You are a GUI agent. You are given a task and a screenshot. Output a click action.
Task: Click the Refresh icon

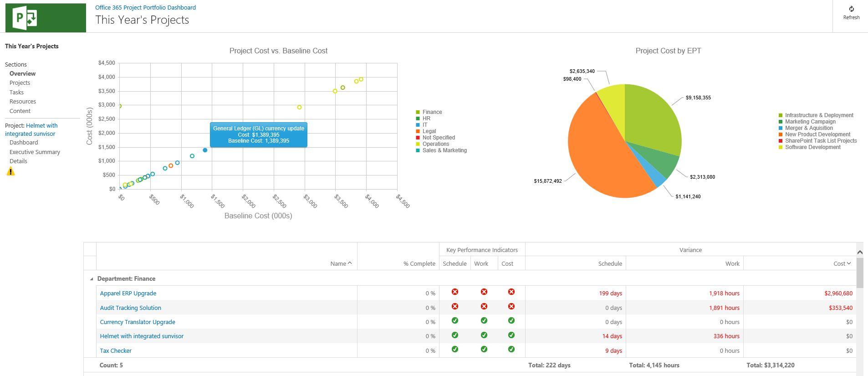[x=851, y=9]
